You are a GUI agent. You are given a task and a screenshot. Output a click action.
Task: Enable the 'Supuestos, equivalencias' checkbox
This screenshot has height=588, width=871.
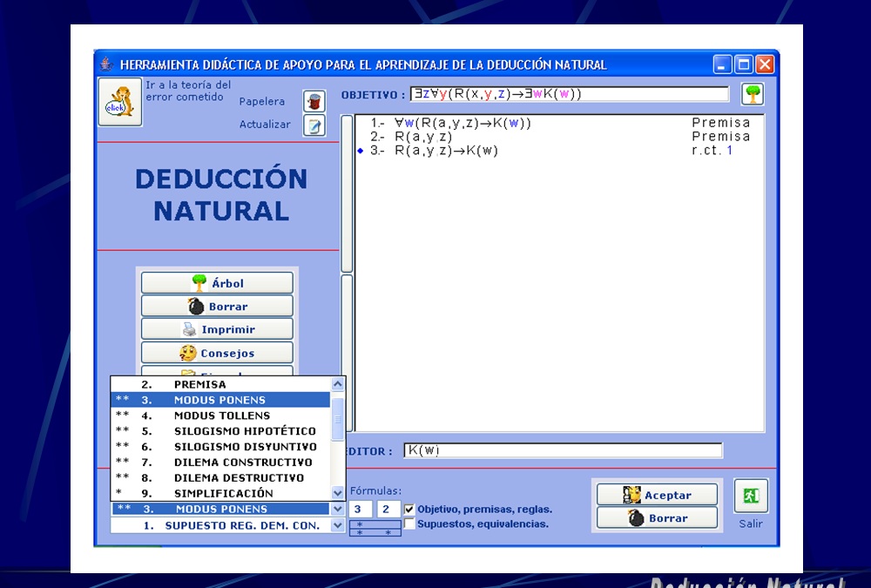(x=409, y=524)
